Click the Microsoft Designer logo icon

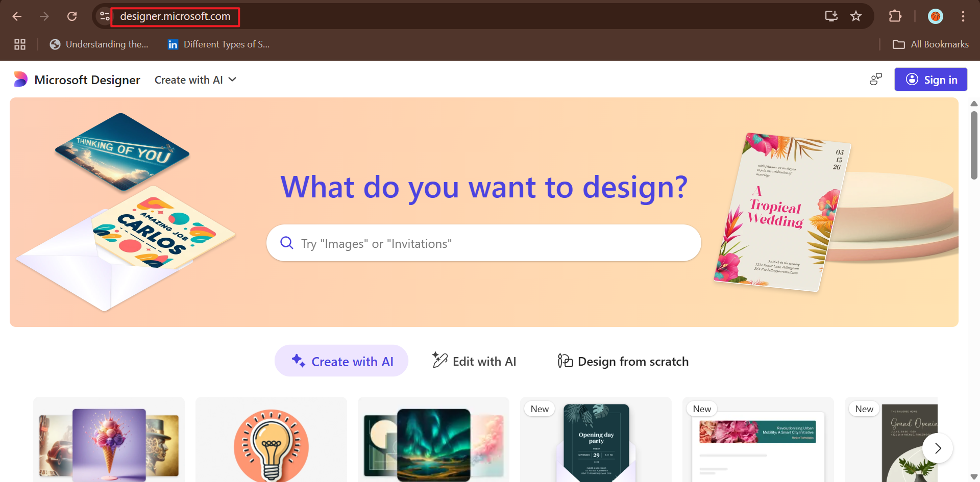coord(20,80)
